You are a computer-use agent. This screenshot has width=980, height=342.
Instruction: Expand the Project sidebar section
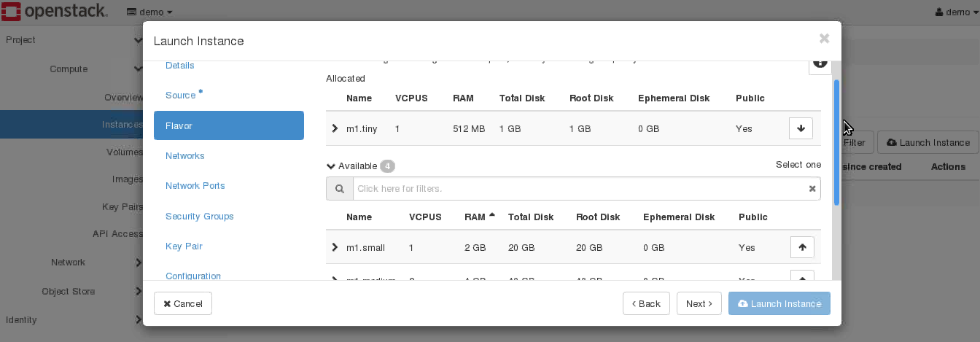pyautogui.click(x=71, y=40)
